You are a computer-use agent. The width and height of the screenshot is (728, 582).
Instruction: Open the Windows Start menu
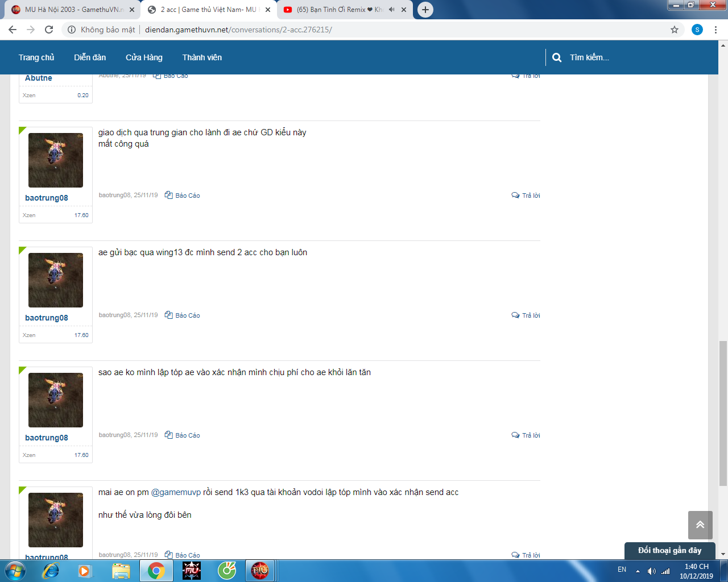[15, 570]
